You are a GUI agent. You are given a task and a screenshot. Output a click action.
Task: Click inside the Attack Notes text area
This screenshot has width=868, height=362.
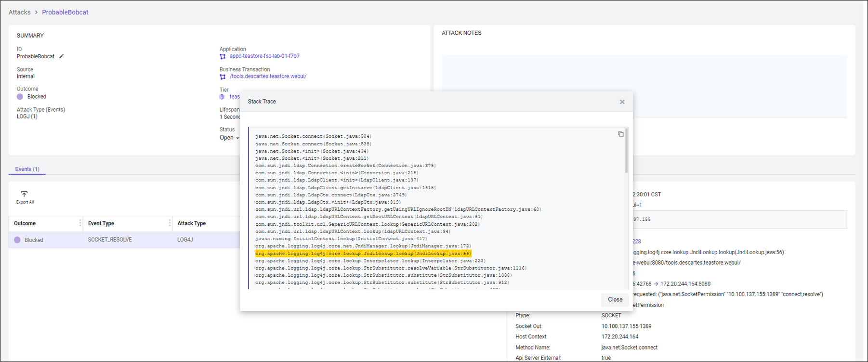(x=644, y=86)
